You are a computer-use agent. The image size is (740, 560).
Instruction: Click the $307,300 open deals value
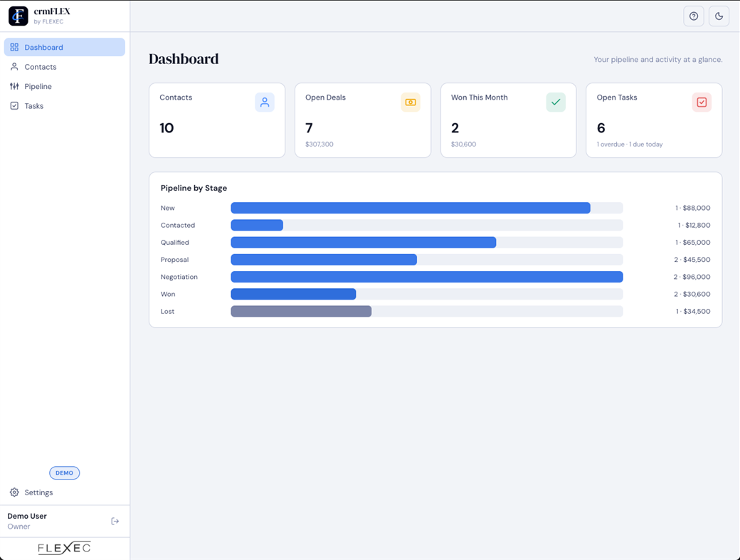[319, 144]
